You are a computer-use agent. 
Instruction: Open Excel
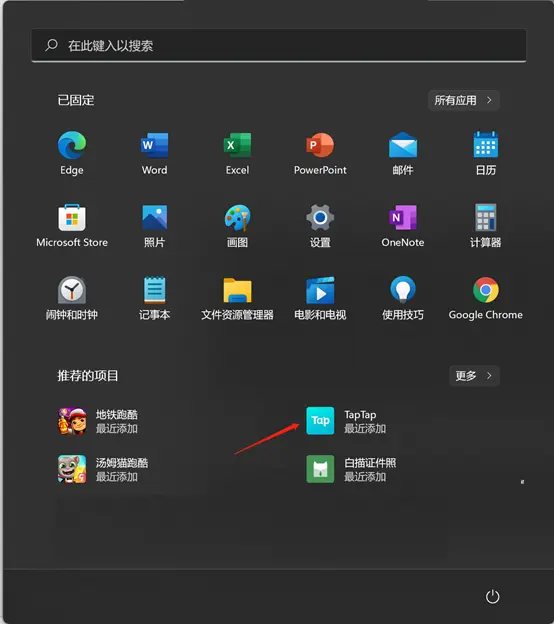click(x=237, y=153)
